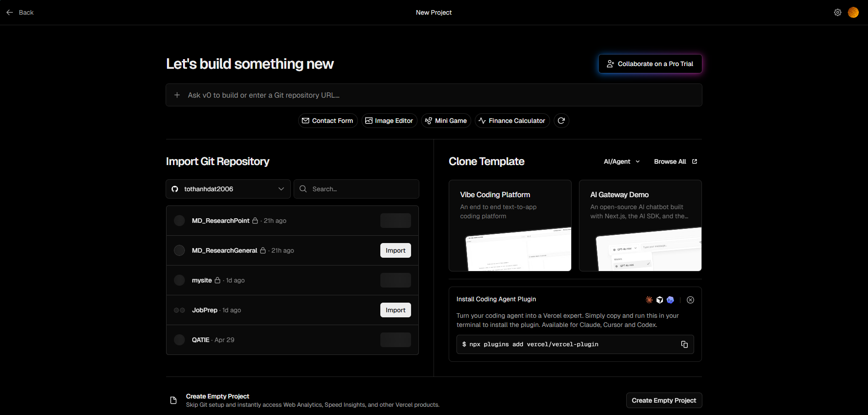868x415 pixels.
Task: Select the QATIE repository name
Action: point(200,340)
